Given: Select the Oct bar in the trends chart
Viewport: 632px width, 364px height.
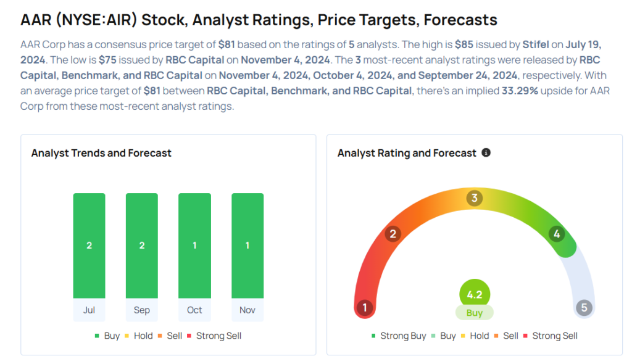Looking at the screenshot, I should (194, 246).
